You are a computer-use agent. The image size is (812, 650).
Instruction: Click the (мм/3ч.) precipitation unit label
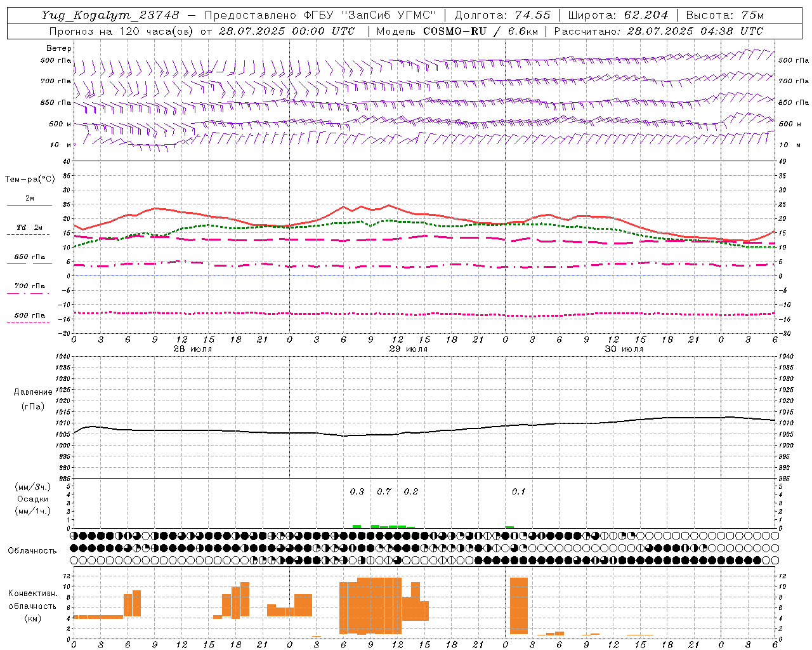click(x=32, y=487)
